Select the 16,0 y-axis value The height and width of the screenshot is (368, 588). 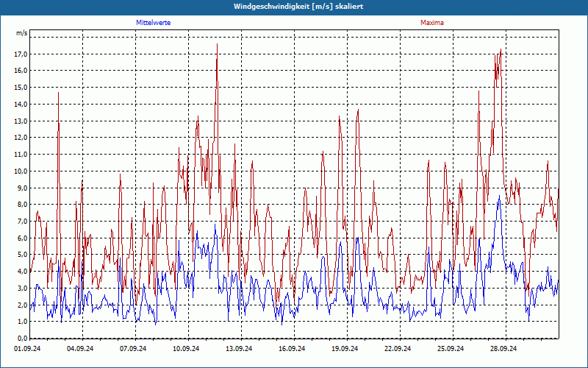21,71
